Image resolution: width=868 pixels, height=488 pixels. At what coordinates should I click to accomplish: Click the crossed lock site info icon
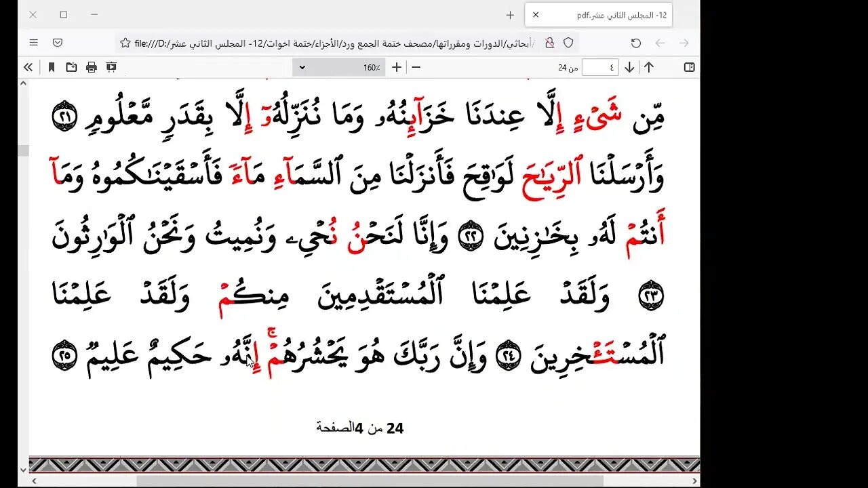pyautogui.click(x=549, y=43)
